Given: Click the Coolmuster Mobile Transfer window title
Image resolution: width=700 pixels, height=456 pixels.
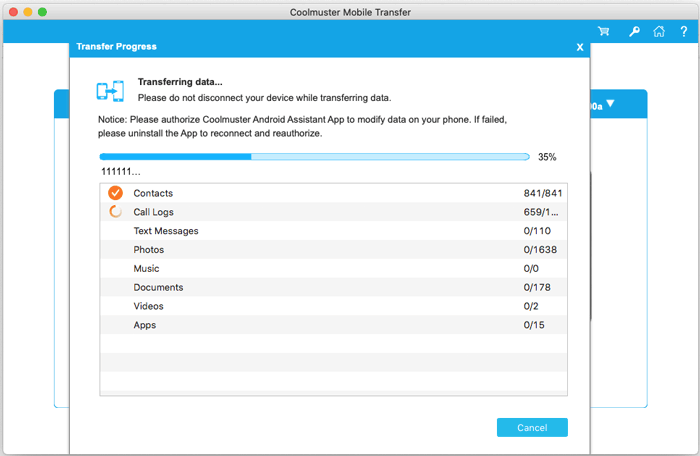Looking at the screenshot, I should click(350, 13).
